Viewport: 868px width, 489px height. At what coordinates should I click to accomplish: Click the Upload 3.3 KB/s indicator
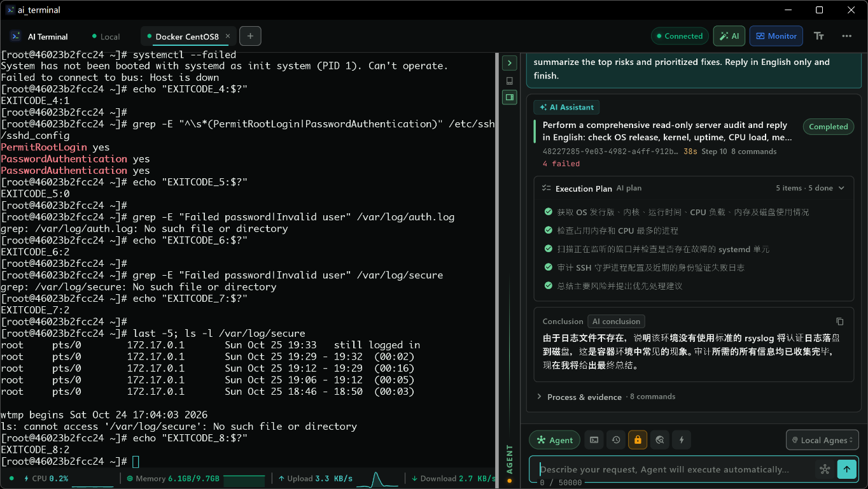315,479
